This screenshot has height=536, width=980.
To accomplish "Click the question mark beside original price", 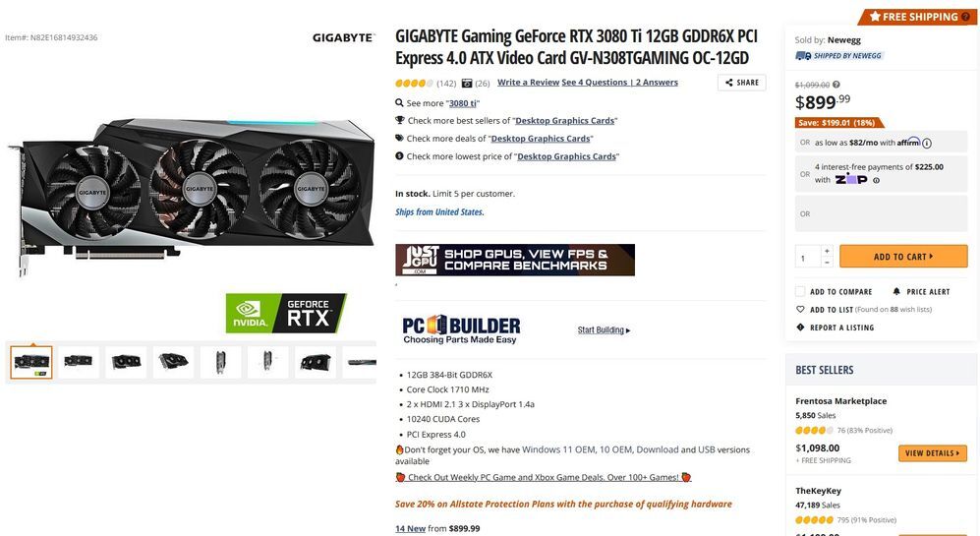I will [836, 85].
